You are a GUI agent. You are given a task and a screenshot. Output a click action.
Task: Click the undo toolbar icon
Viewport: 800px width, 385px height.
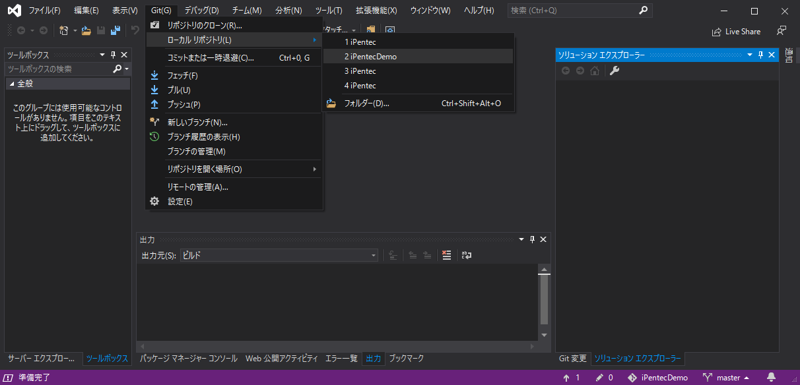click(x=135, y=31)
